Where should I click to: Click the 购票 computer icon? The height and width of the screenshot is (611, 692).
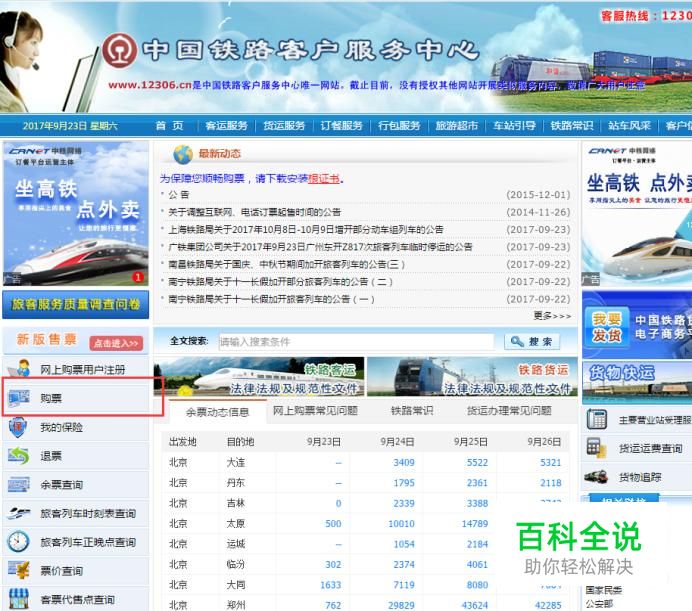pyautogui.click(x=19, y=398)
